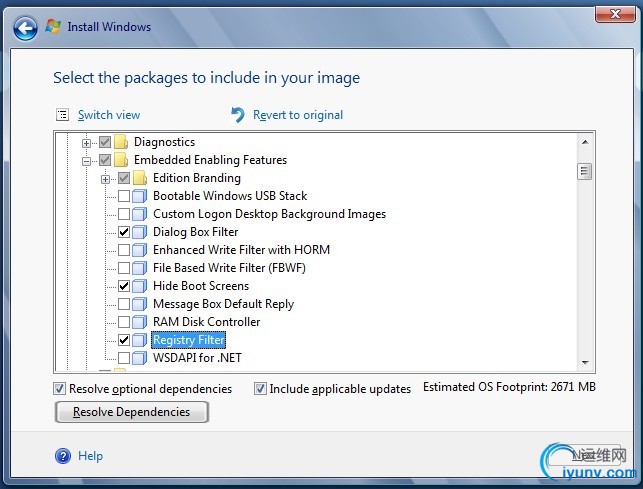Check the WSDAPI for .NET checkbox
Image resolution: width=643 pixels, height=489 pixels.
(x=124, y=358)
